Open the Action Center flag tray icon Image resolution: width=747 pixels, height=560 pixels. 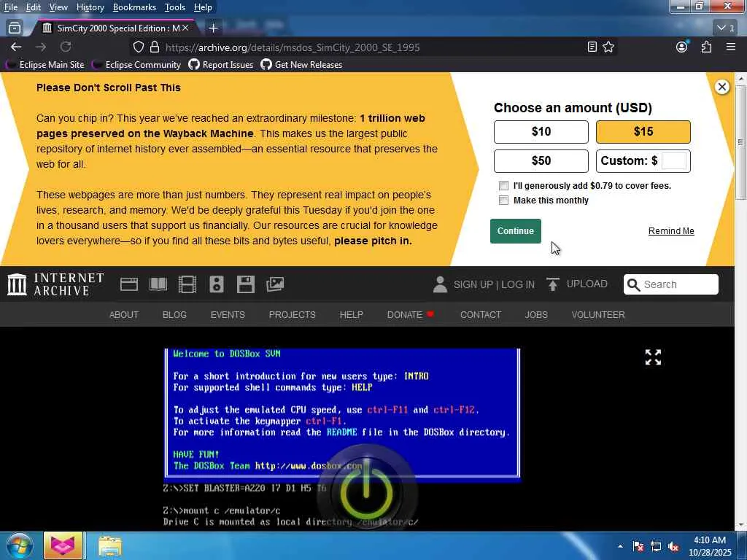pyautogui.click(x=638, y=547)
